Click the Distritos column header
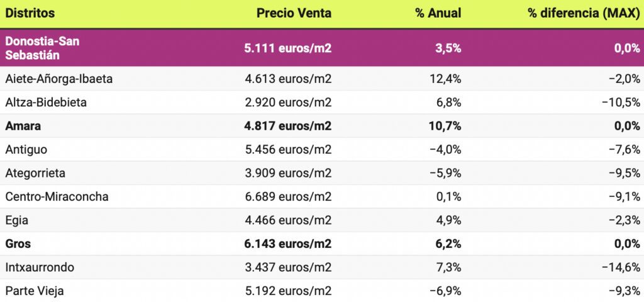Image resolution: width=644 pixels, height=302 pixels. [x=30, y=13]
